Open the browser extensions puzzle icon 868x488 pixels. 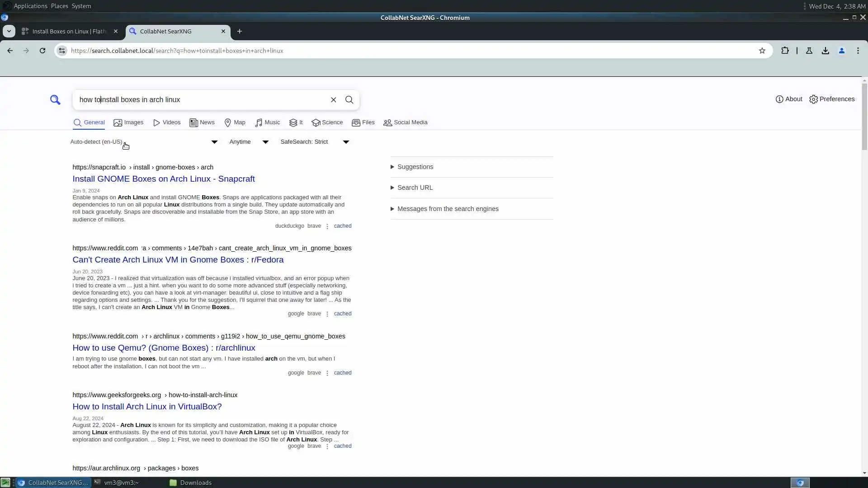pos(785,51)
